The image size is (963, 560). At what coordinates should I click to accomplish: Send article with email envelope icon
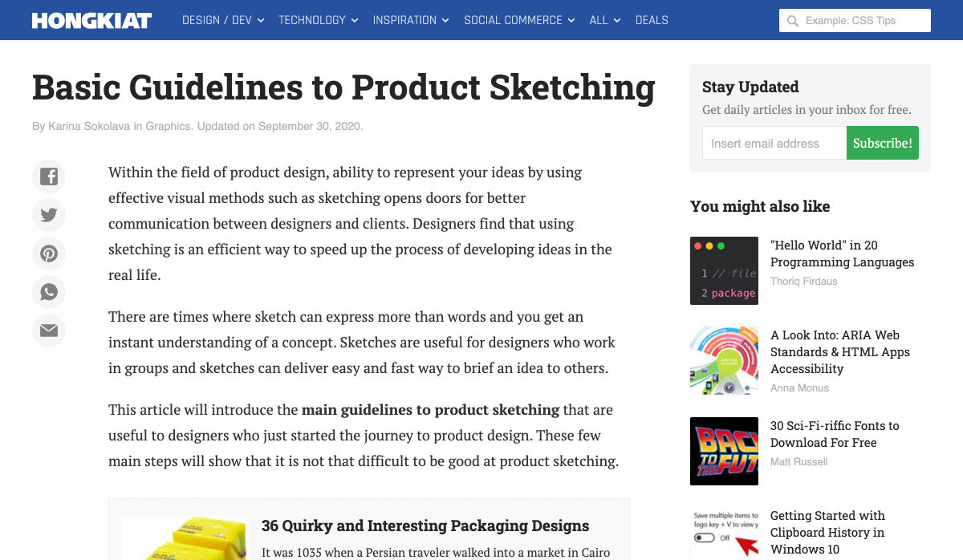point(49,331)
